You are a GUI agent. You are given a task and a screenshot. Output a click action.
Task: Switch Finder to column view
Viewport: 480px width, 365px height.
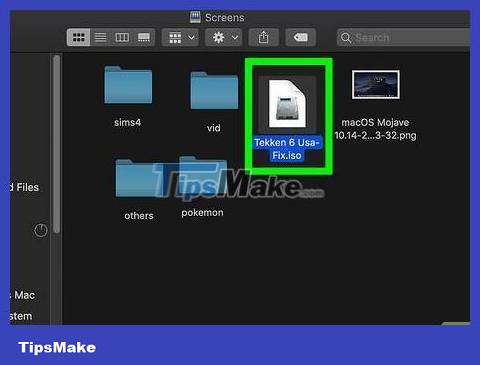click(122, 37)
